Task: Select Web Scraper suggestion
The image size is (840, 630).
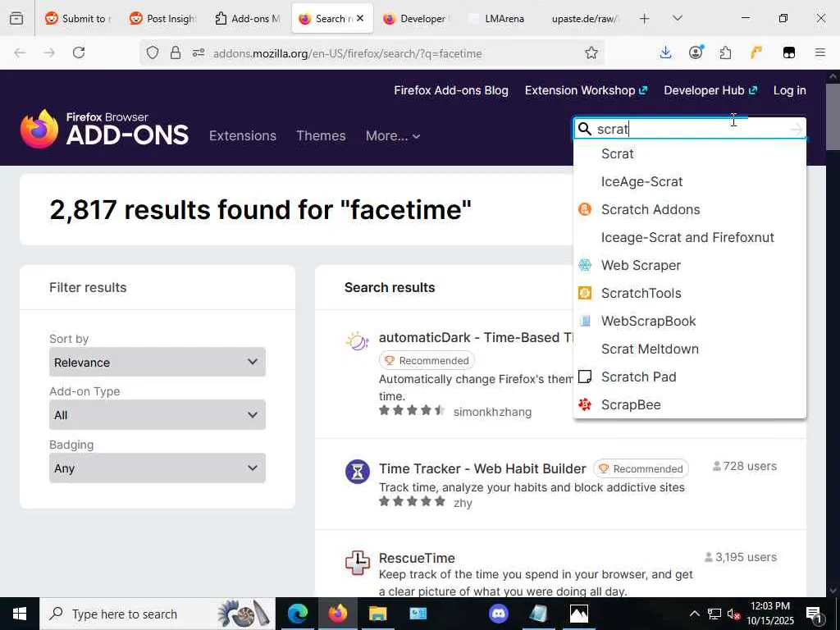Action: 689,265
